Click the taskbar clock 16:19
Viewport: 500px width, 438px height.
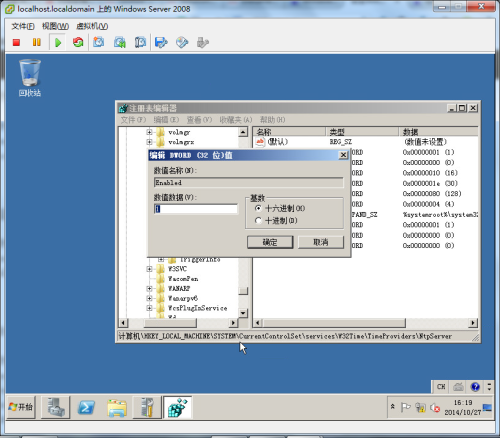tap(463, 403)
